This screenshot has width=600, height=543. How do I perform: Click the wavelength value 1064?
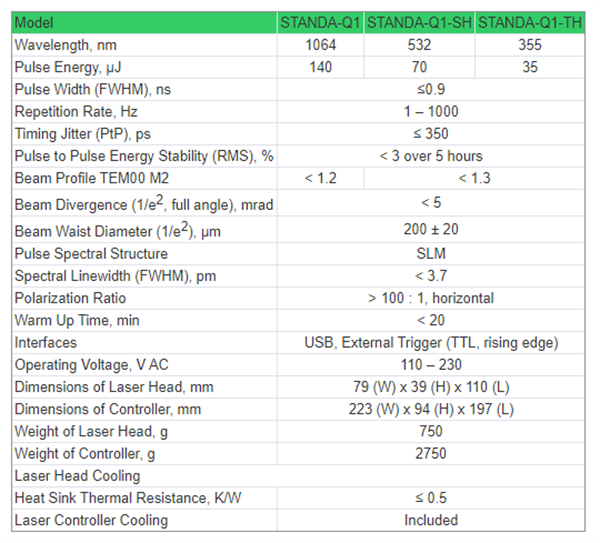320,45
